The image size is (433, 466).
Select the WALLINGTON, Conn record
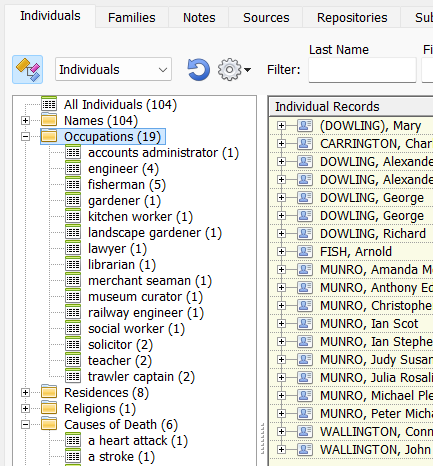coord(376,431)
